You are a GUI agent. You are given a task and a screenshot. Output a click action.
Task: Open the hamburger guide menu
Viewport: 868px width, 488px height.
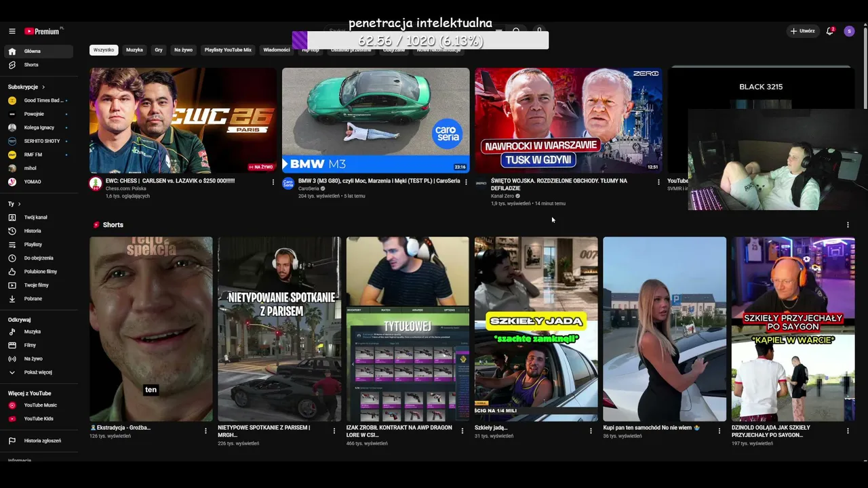(12, 31)
